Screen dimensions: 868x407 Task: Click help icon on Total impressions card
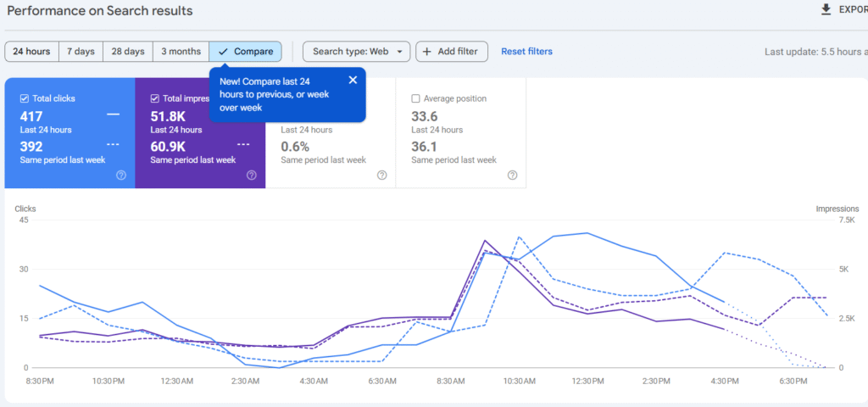(x=252, y=176)
